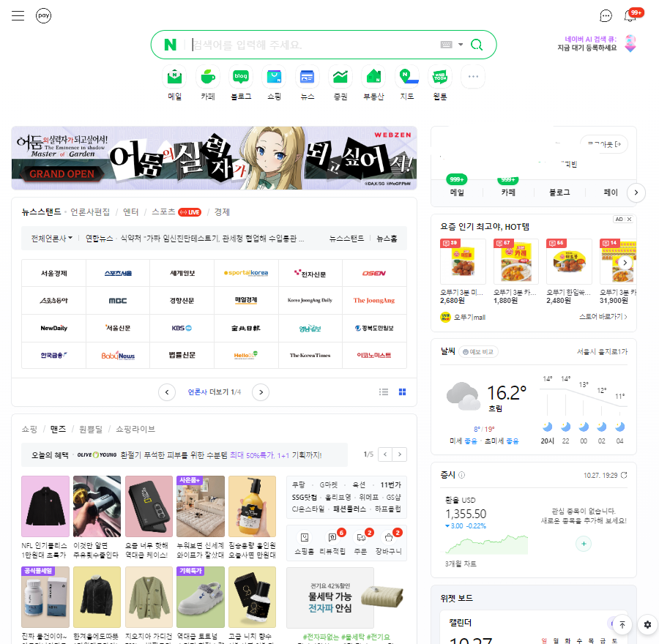Viewport: 659px width, 644px height.
Task: Open the 스토어 바로가기 link
Action: click(x=603, y=317)
